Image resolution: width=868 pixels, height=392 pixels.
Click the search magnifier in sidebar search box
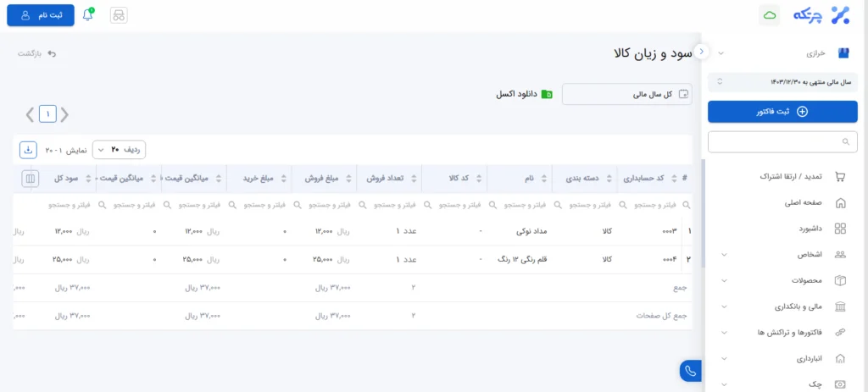point(845,142)
